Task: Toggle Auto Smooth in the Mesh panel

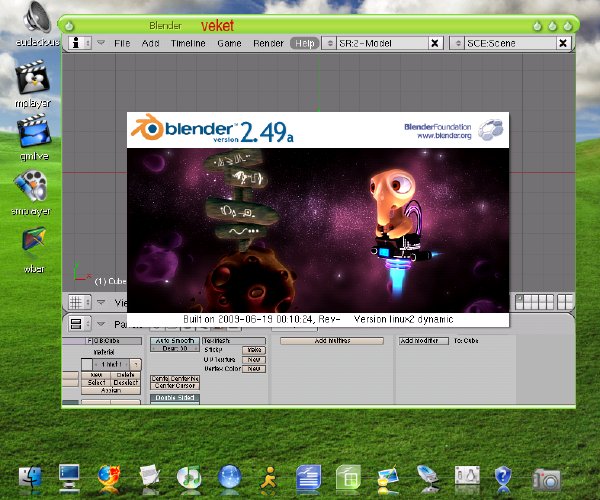Action: (x=175, y=340)
